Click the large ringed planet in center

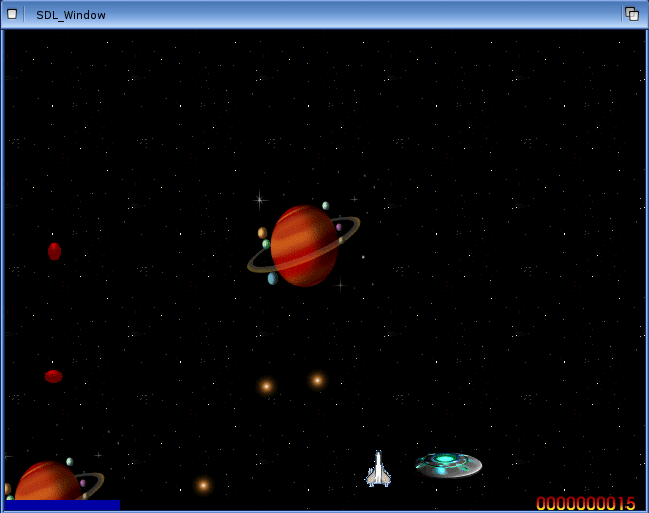(304, 246)
